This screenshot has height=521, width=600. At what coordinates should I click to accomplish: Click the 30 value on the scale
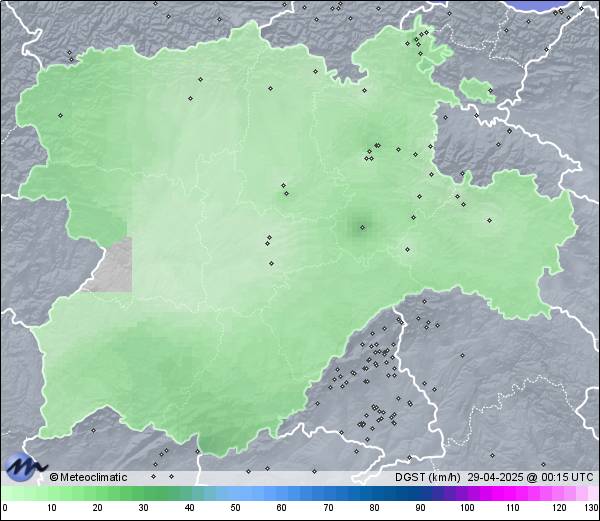[x=143, y=508]
